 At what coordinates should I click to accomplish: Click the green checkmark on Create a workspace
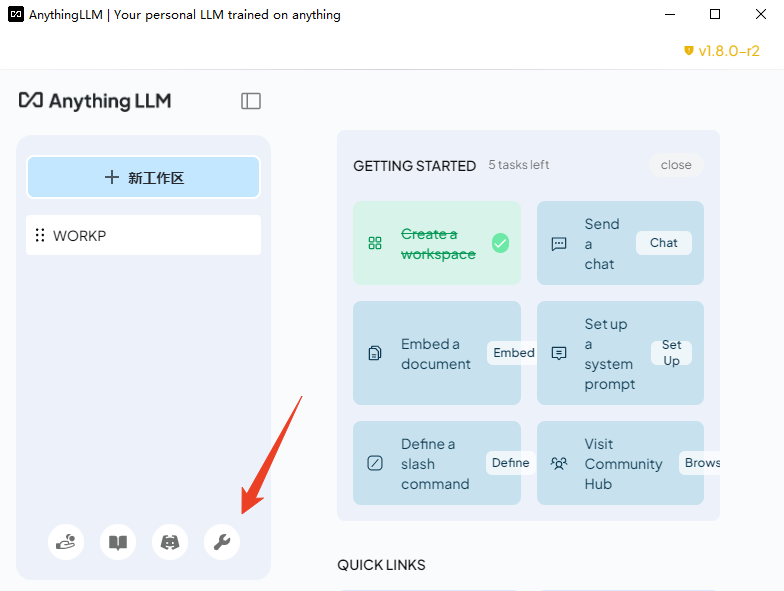click(500, 244)
